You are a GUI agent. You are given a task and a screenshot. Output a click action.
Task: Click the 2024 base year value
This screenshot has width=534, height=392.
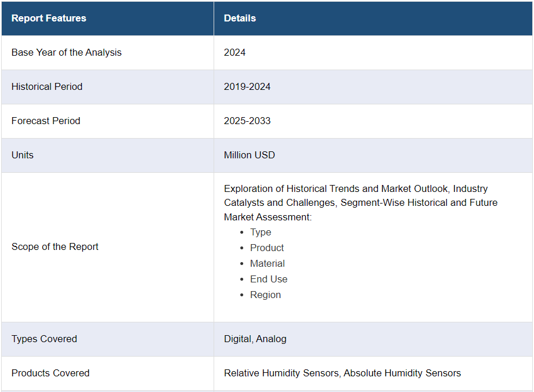pos(234,52)
